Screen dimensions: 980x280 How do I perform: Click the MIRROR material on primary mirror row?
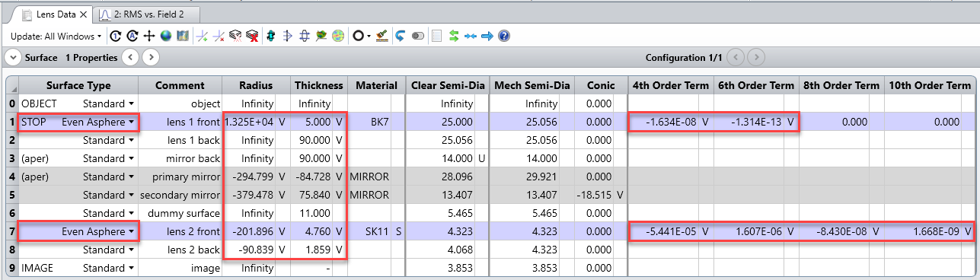pos(371,177)
